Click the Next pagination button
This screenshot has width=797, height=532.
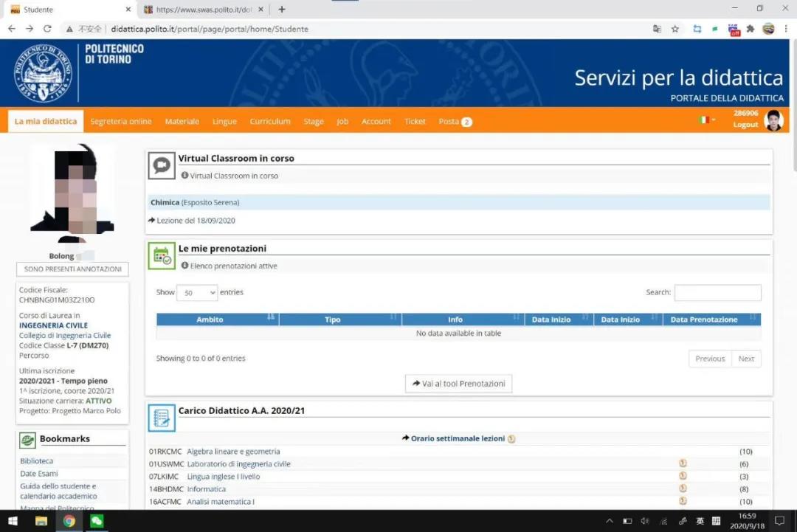(x=746, y=359)
